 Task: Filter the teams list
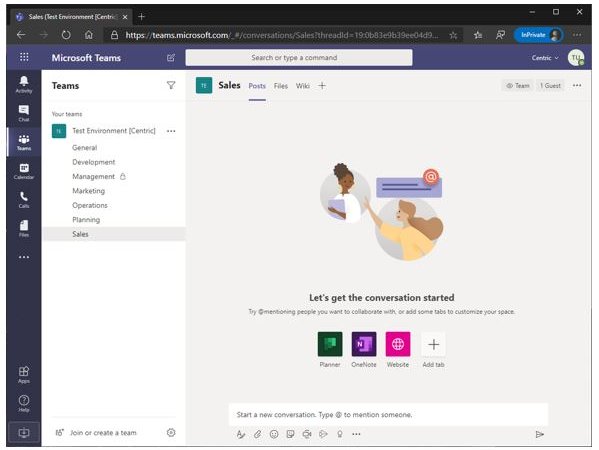pyautogui.click(x=171, y=85)
